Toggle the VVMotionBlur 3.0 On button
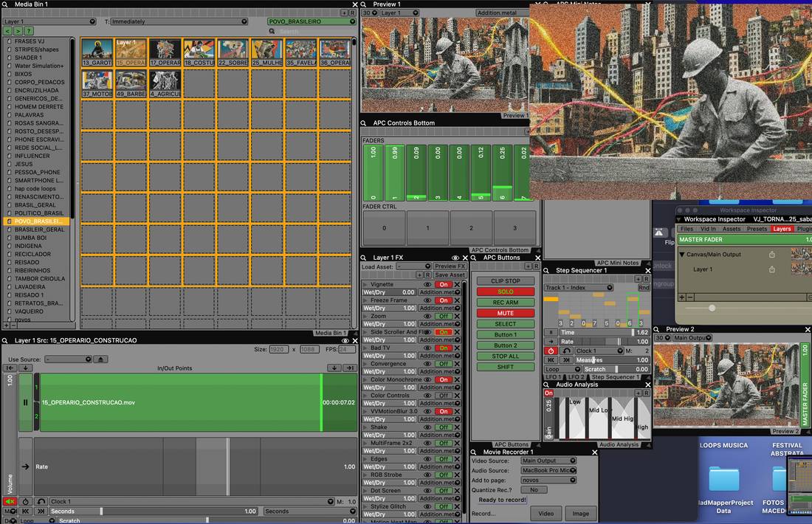812x524 pixels. click(444, 411)
